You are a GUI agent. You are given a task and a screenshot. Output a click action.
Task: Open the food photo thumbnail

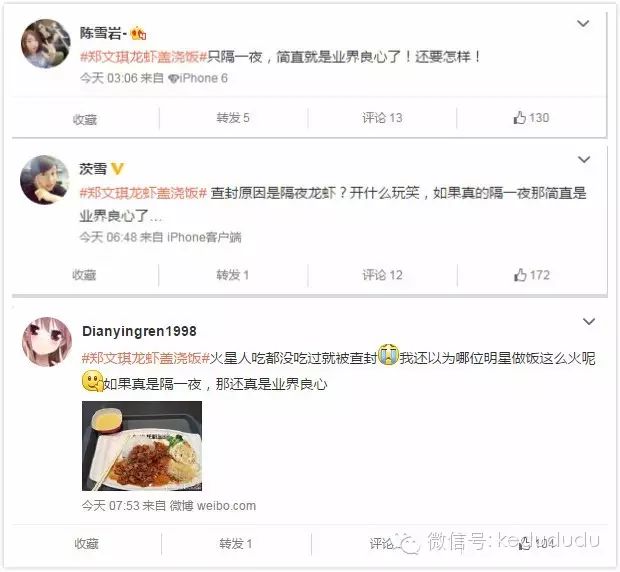(x=142, y=446)
